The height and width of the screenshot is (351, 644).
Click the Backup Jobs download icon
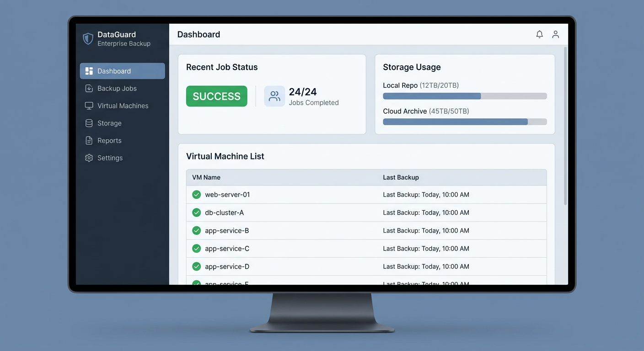89,89
